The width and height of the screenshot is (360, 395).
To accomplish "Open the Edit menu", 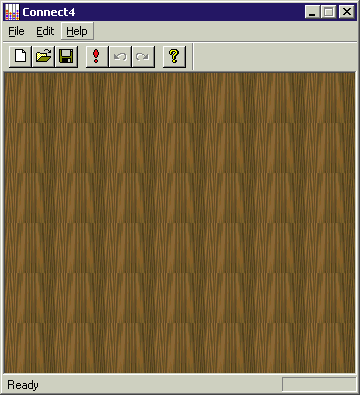I will 45,31.
